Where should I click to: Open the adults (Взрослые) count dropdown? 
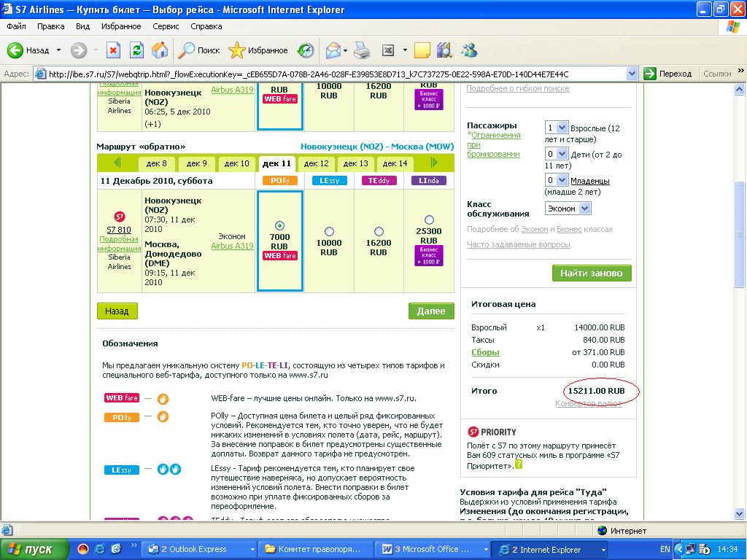coord(556,128)
